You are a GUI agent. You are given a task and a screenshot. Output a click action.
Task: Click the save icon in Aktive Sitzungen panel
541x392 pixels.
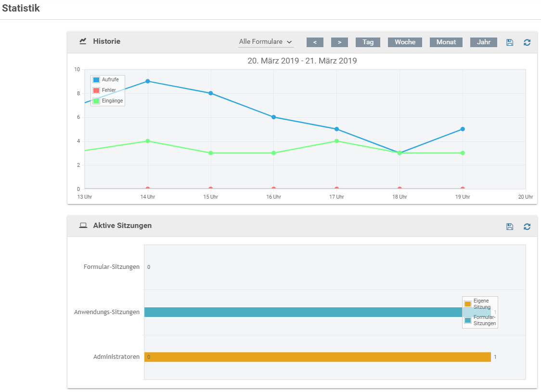510,227
